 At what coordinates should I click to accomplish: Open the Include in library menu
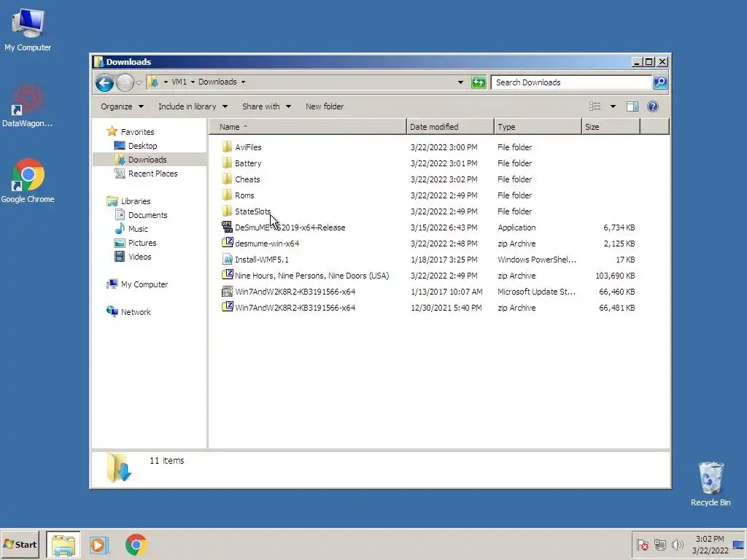coord(193,106)
